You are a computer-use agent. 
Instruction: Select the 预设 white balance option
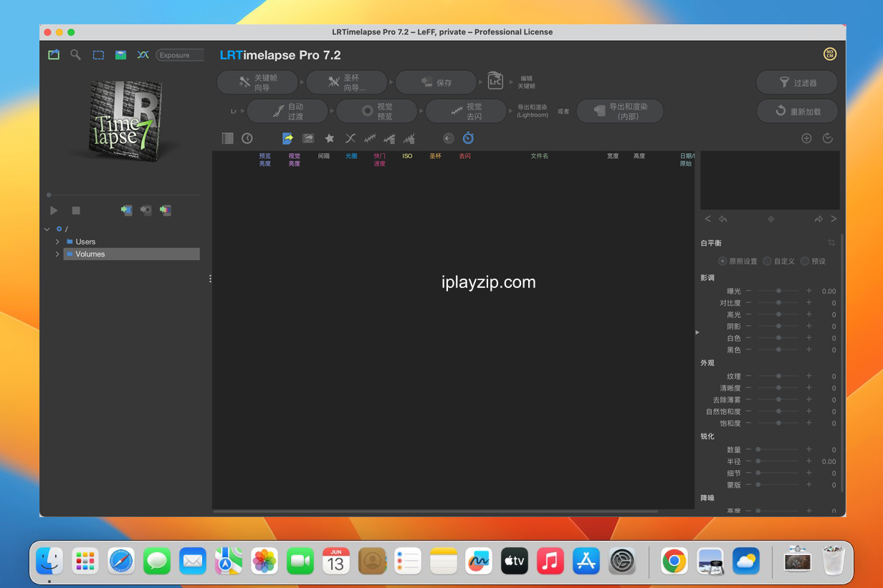(813, 261)
